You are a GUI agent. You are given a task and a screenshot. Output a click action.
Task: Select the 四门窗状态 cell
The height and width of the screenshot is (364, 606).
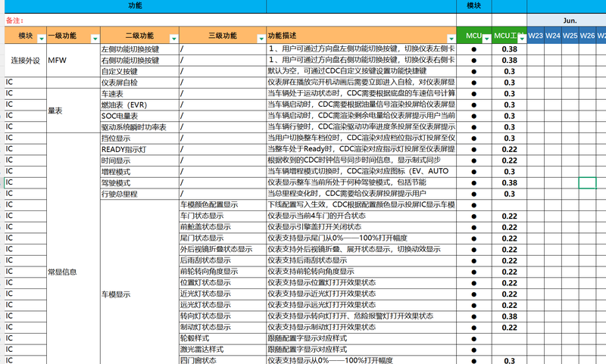pyautogui.click(x=223, y=360)
